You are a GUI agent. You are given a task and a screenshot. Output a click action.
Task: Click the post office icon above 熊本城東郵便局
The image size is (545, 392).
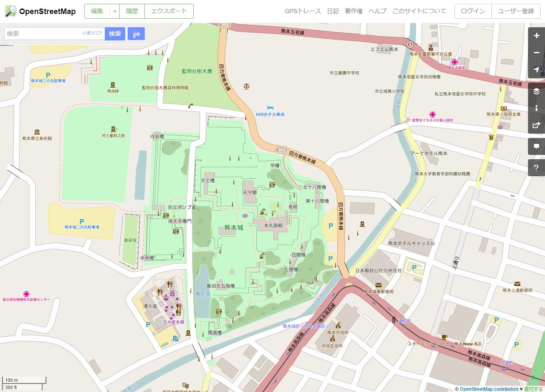pos(379,285)
